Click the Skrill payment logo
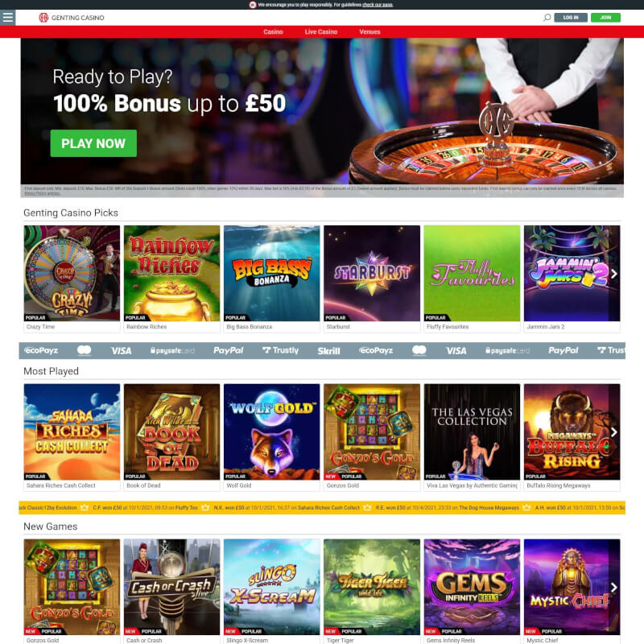644x644 pixels. tap(328, 351)
